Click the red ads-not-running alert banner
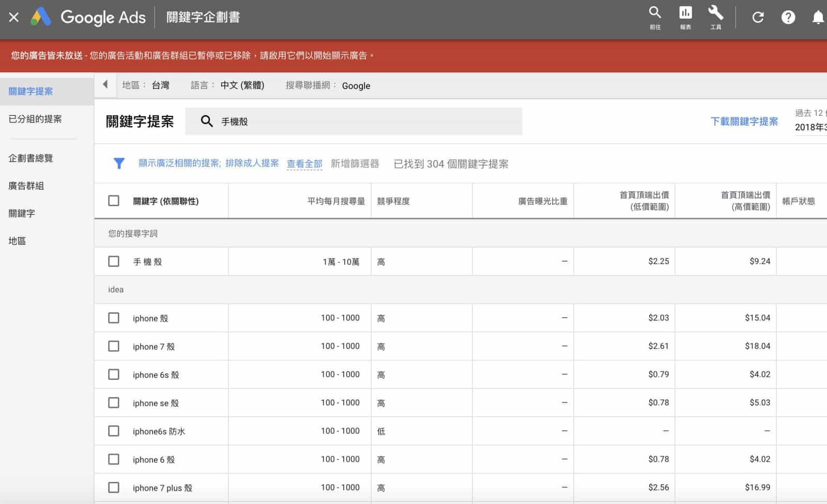This screenshot has height=504, width=827. click(x=413, y=56)
